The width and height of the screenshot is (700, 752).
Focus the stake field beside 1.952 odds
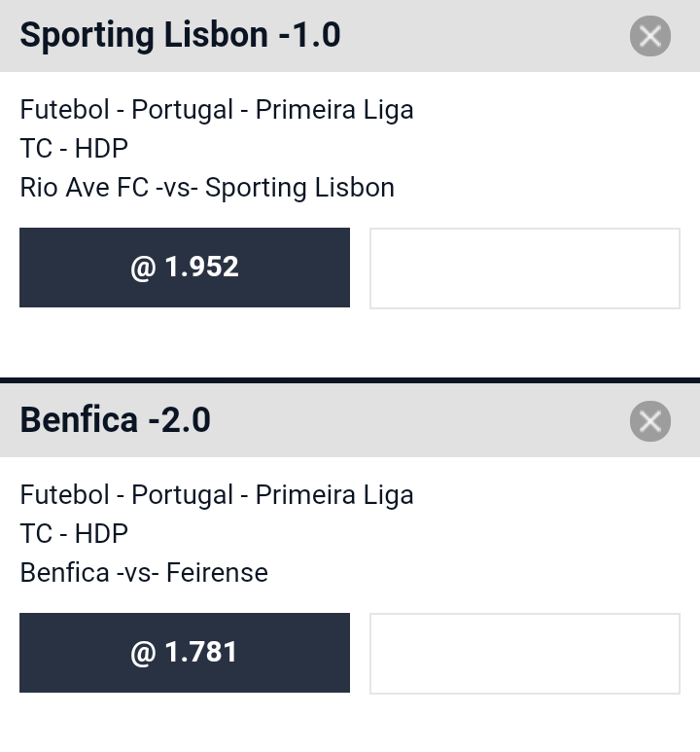coord(525,269)
